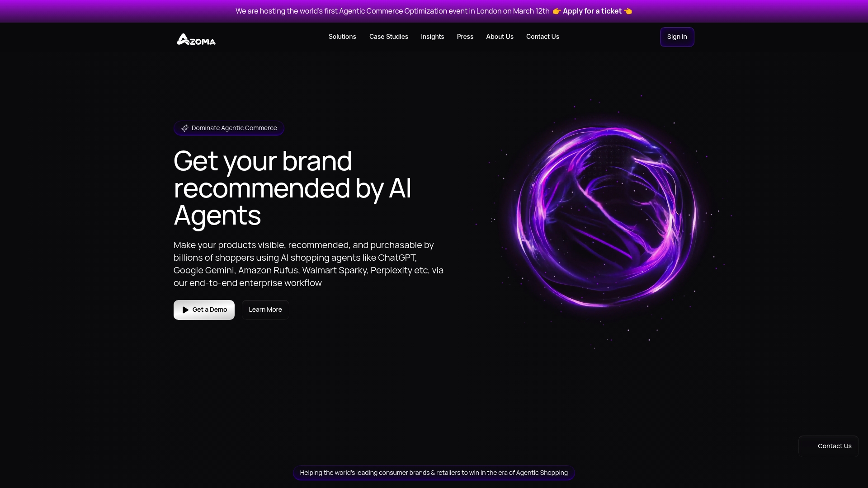
Task: Click the glowing purple orb graphic
Action: 607,217
